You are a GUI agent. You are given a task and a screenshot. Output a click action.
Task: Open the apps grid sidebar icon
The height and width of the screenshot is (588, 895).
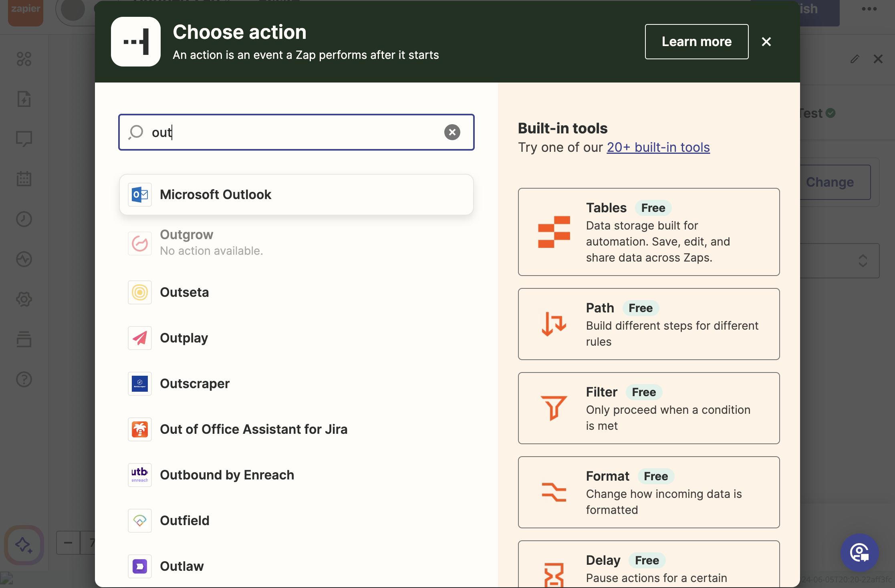click(x=24, y=59)
